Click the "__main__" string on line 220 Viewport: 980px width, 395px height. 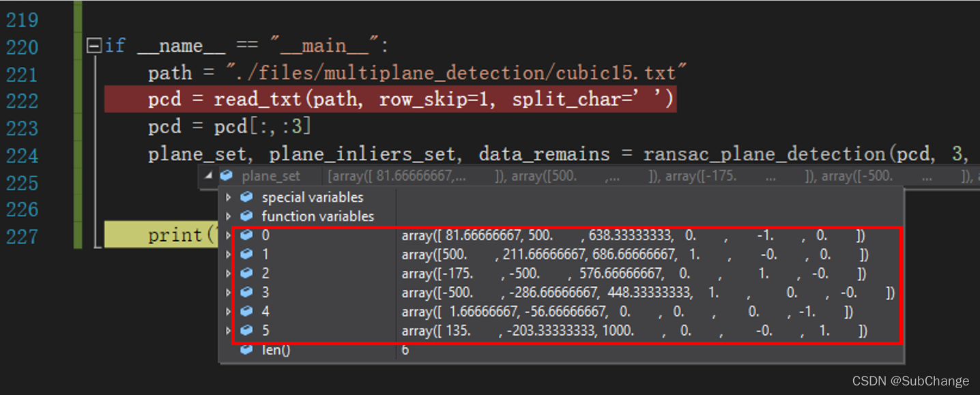[x=324, y=46]
